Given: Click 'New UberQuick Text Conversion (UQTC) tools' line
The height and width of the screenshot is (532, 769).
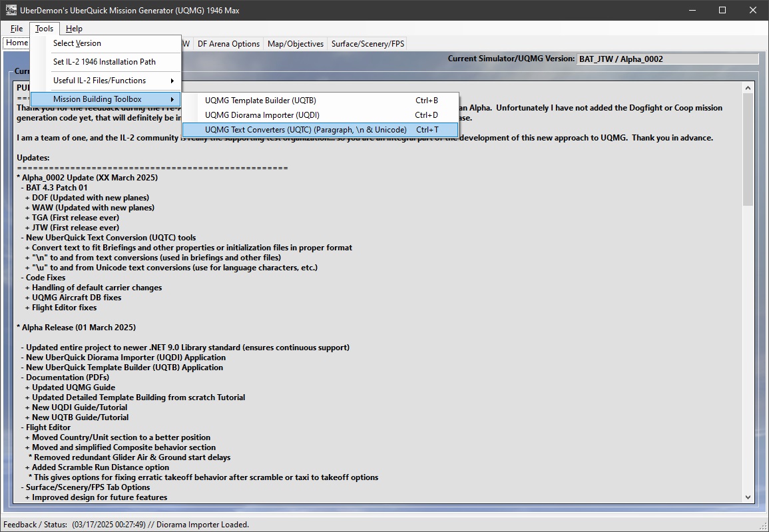Looking at the screenshot, I should [109, 238].
